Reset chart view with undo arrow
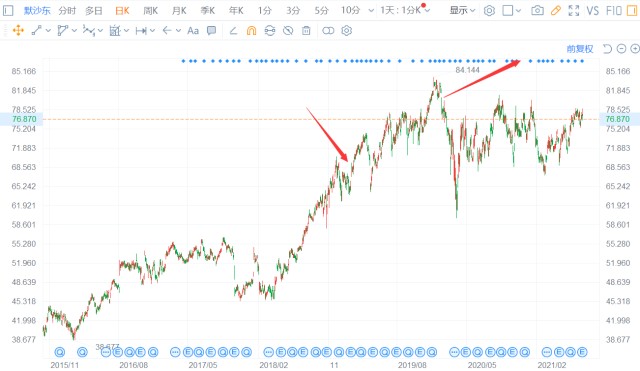This screenshot has height=371, width=640. tap(607, 49)
